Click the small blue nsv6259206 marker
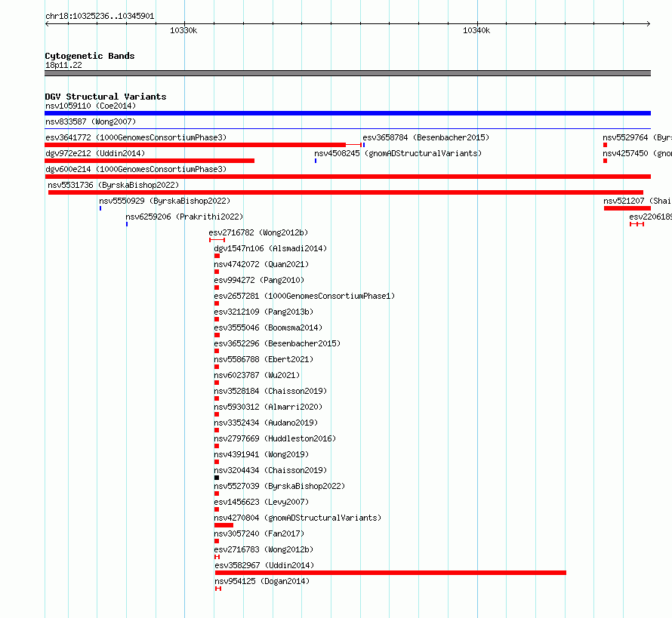672x618 pixels. pos(127,224)
